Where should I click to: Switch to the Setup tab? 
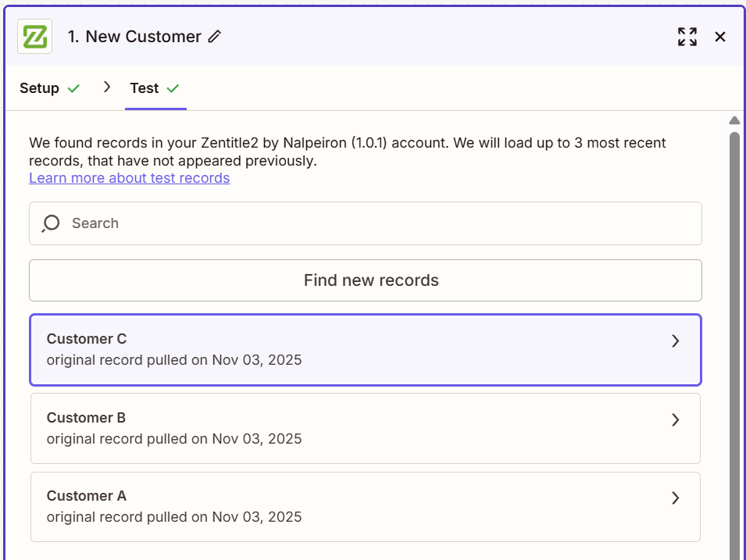(x=40, y=88)
